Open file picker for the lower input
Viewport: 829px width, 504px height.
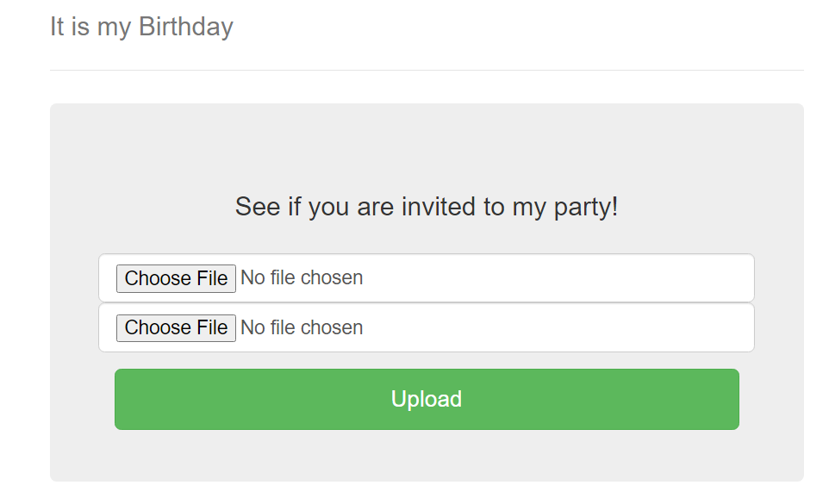[x=176, y=327]
